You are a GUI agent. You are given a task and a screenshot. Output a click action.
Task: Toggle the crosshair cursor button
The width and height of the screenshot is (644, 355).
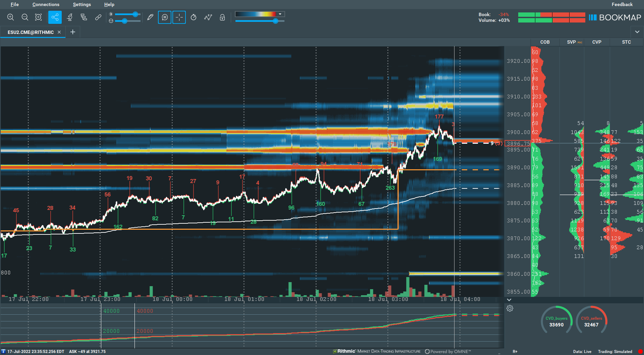pyautogui.click(x=179, y=17)
